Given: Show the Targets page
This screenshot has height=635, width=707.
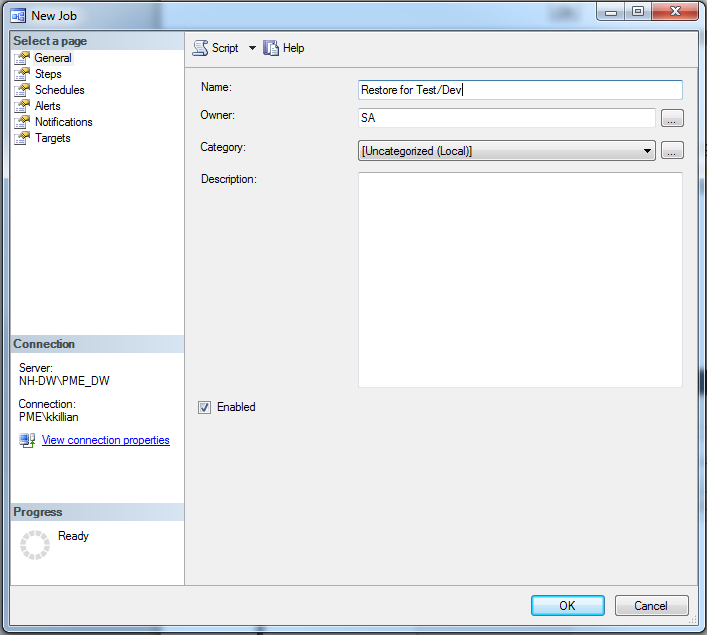Looking at the screenshot, I should (x=53, y=138).
